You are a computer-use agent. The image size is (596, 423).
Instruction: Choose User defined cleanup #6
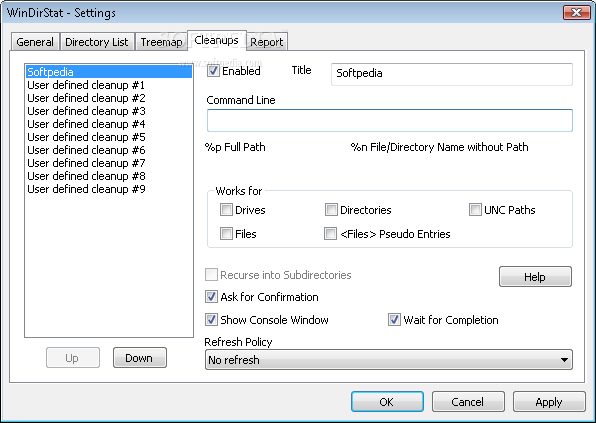point(109,150)
